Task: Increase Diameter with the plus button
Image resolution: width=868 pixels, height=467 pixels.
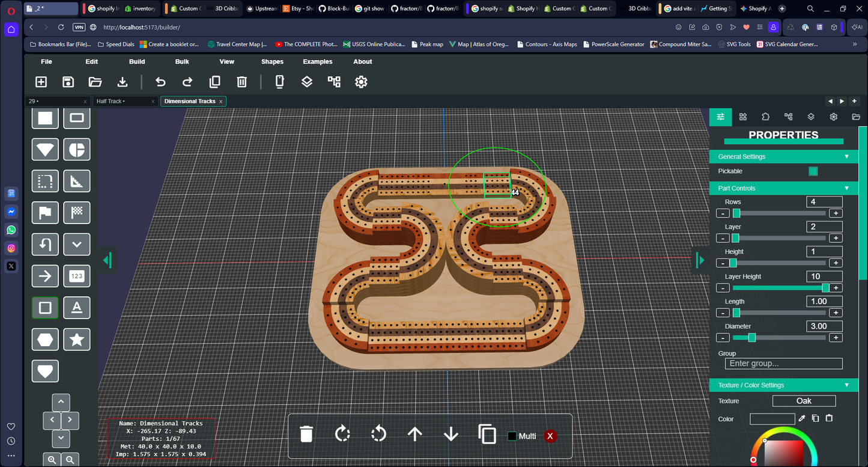Action: click(835, 338)
